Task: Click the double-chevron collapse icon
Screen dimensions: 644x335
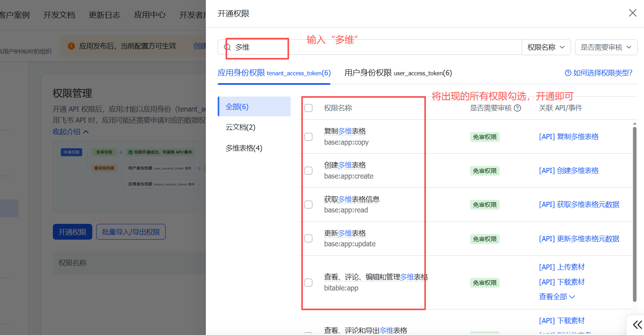Action: point(637,325)
